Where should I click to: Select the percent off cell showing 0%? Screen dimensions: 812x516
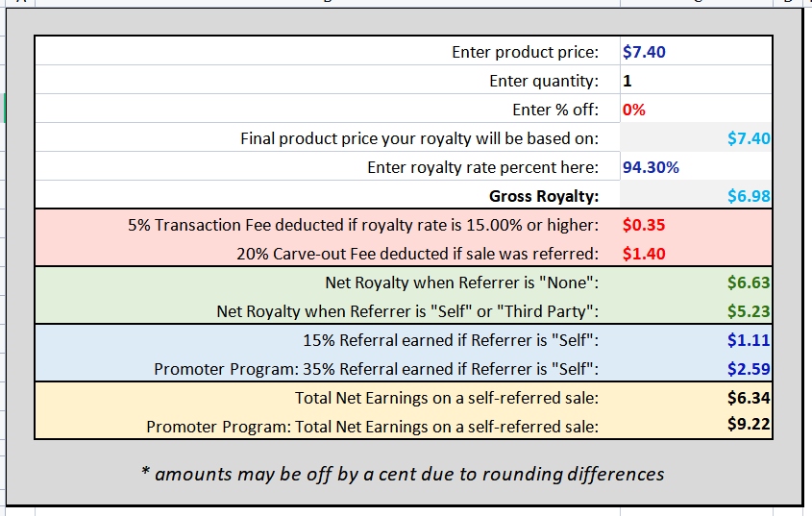[x=696, y=110]
